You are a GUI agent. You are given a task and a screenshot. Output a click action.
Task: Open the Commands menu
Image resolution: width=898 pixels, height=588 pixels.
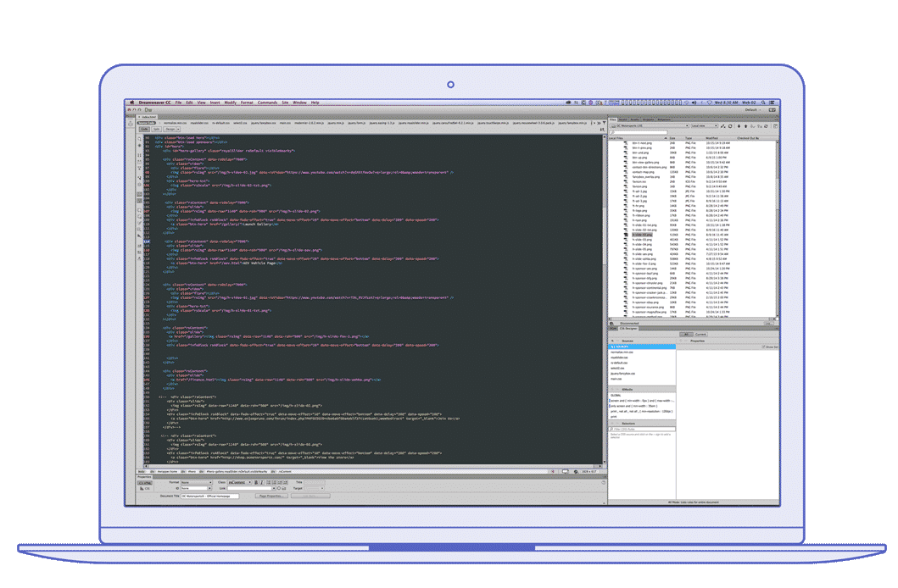point(267,103)
